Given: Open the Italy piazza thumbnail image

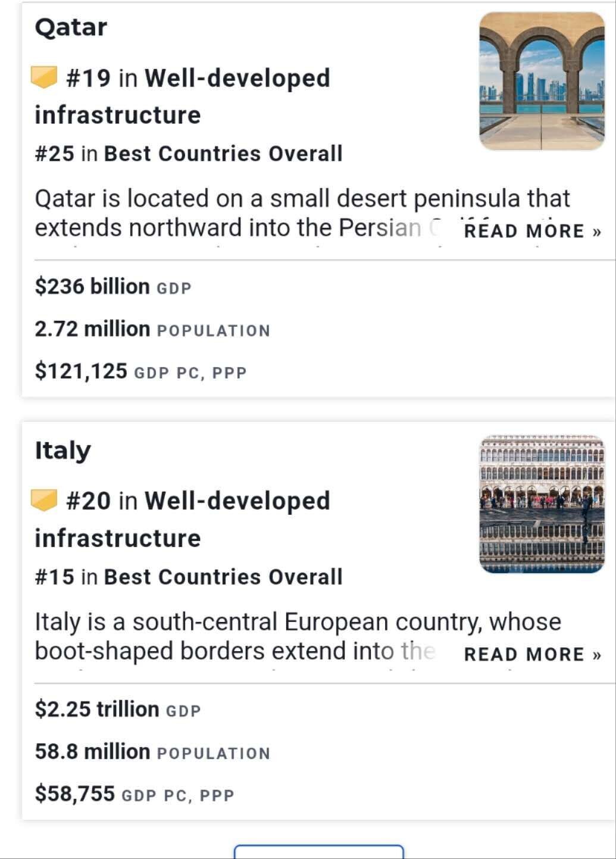Looking at the screenshot, I should click(x=542, y=504).
